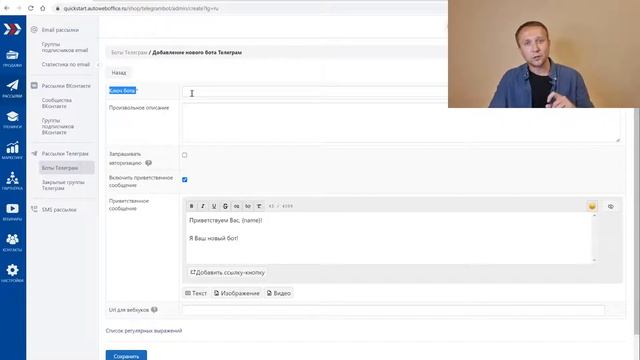The width and height of the screenshot is (640, 360).
Task: Open Рассылки Телеграм menu item
Action: 64,153
